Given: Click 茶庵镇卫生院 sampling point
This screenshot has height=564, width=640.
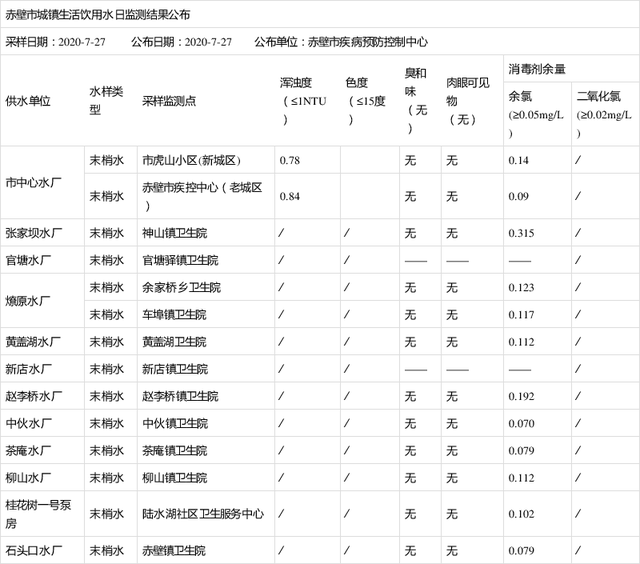Looking at the screenshot, I should (174, 451).
